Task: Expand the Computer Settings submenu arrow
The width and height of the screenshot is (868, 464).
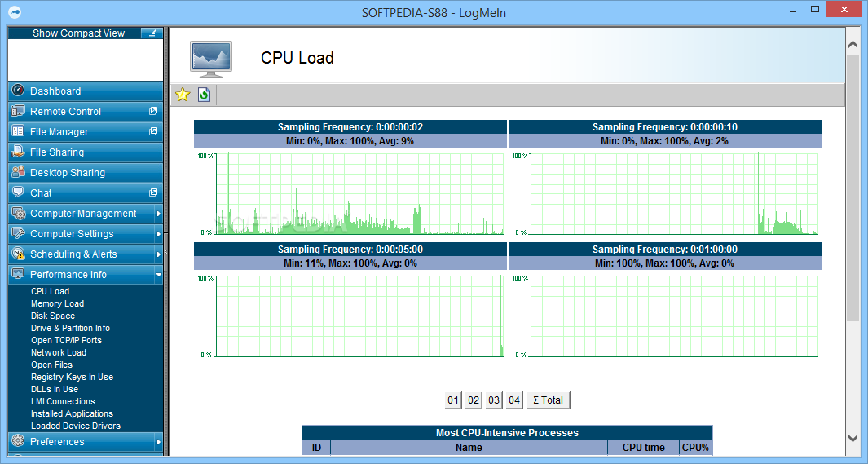Action: pyautogui.click(x=158, y=234)
